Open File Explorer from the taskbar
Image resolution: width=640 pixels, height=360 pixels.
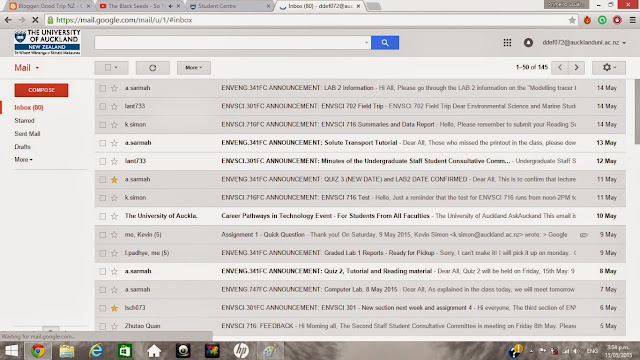click(67, 351)
